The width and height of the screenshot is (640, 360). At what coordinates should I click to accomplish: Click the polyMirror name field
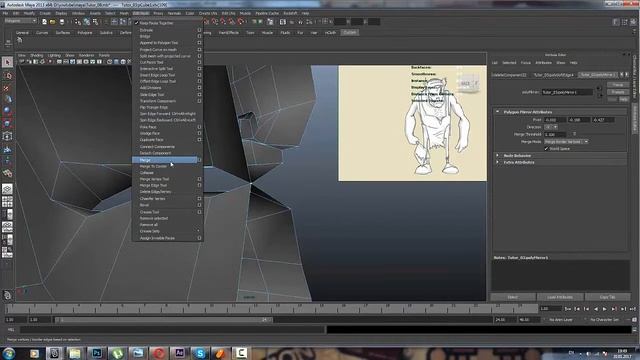(567, 92)
